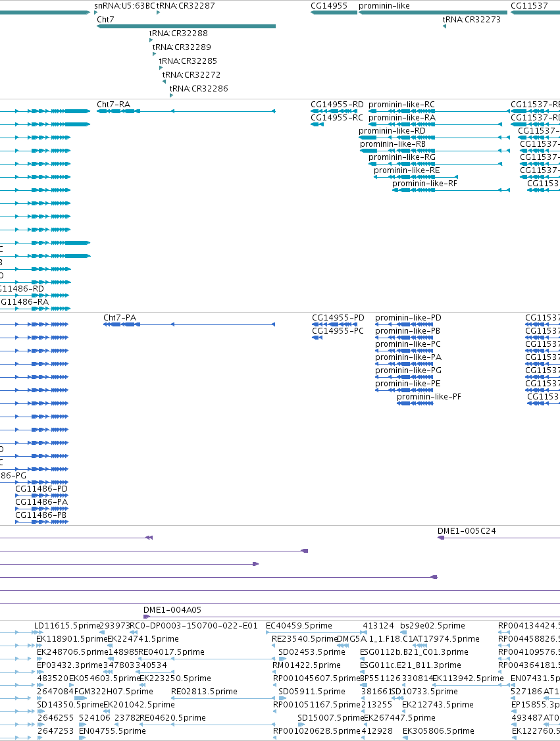Select the SD05911.5prime EST label

click(x=312, y=692)
